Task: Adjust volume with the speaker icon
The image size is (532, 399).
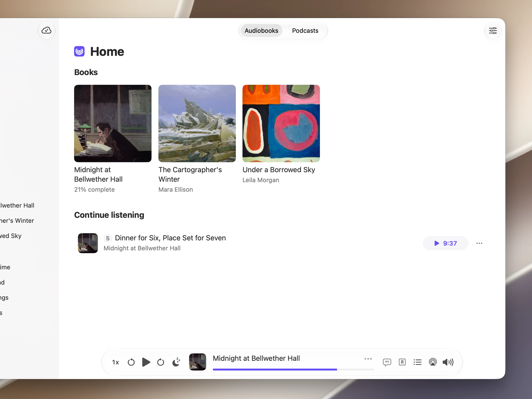Action: pyautogui.click(x=448, y=362)
